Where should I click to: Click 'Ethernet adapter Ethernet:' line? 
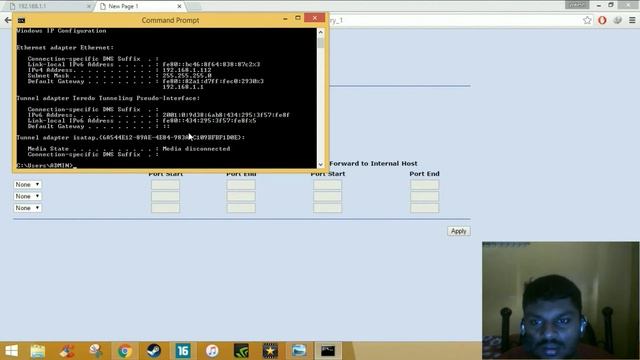click(65, 47)
